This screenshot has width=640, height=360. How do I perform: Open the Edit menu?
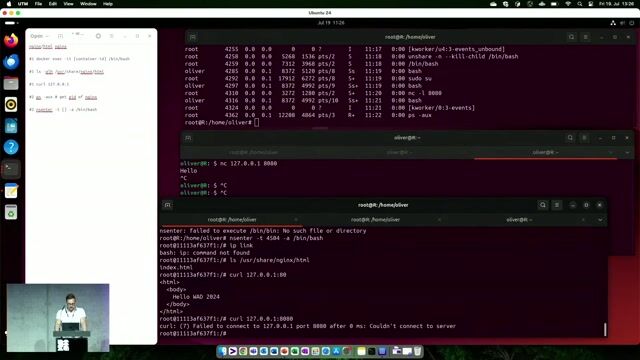(x=53, y=4)
